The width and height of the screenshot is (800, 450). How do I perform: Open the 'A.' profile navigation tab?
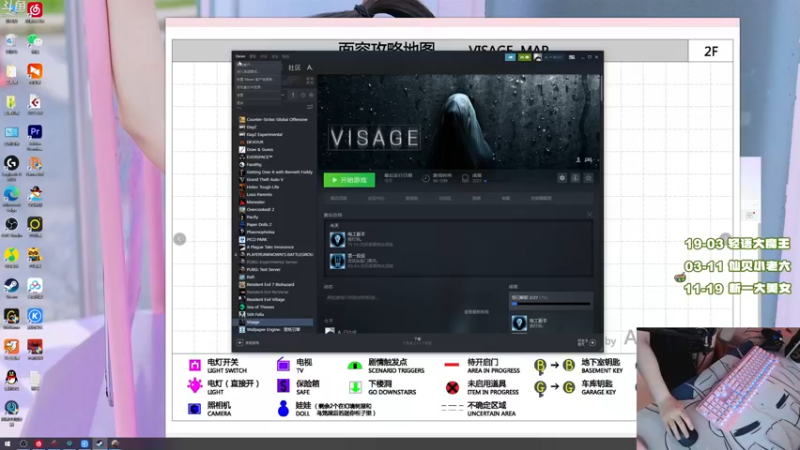[x=309, y=67]
